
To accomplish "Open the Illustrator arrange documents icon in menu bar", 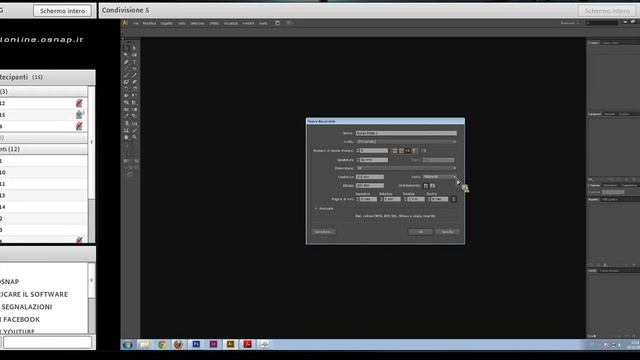I will click(289, 23).
